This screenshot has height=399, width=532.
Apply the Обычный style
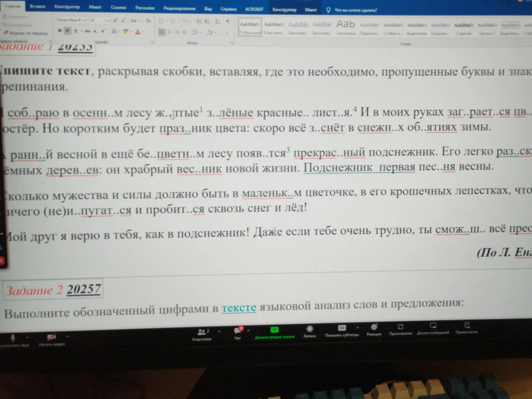[x=250, y=28]
